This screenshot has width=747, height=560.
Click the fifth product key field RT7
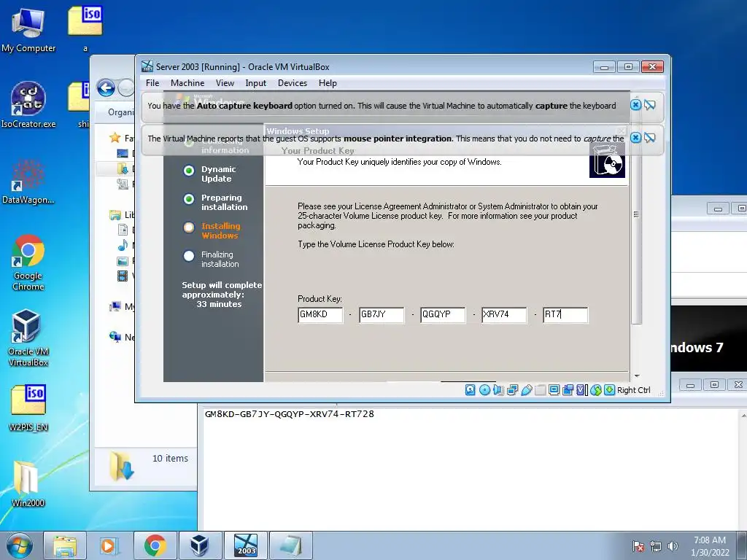point(565,315)
